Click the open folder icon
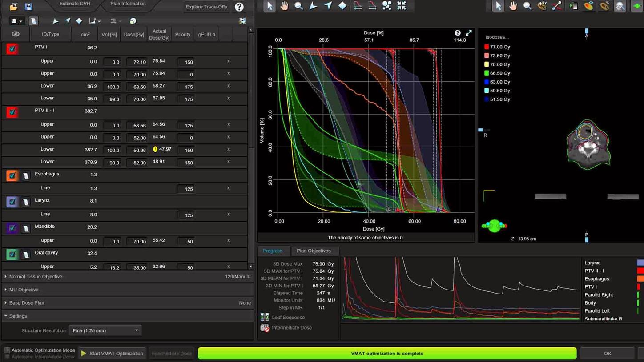The width and height of the screenshot is (644, 362). [14, 7]
